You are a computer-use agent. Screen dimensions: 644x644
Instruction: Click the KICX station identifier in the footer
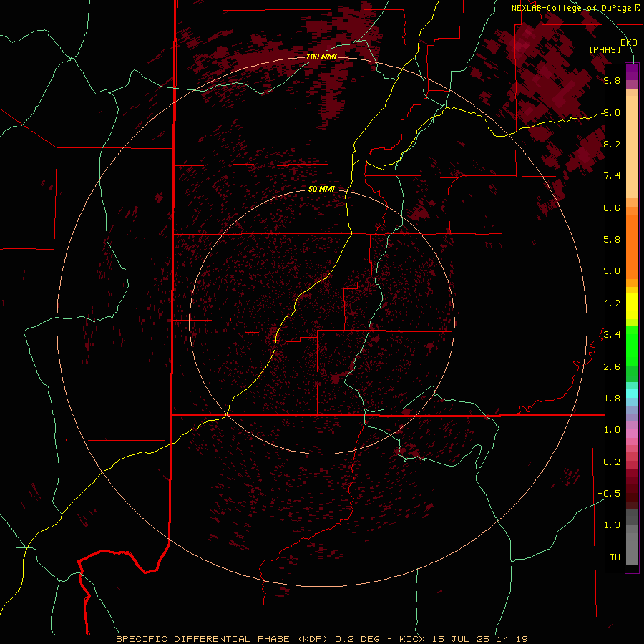(x=411, y=639)
